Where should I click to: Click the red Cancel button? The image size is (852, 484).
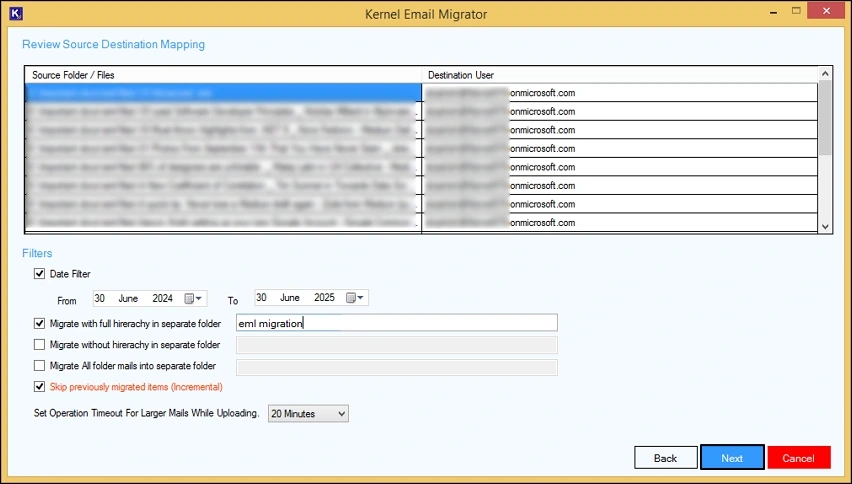coord(799,458)
